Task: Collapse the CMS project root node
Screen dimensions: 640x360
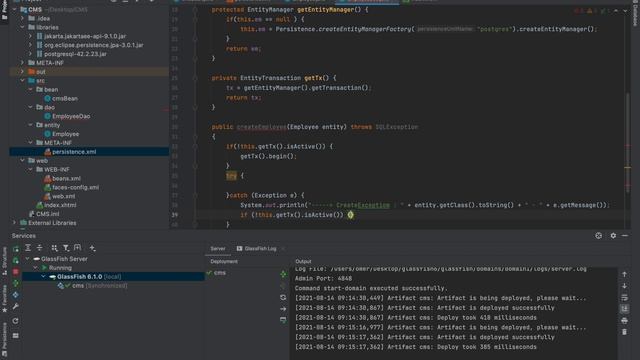Action: pyautogui.click(x=15, y=9)
